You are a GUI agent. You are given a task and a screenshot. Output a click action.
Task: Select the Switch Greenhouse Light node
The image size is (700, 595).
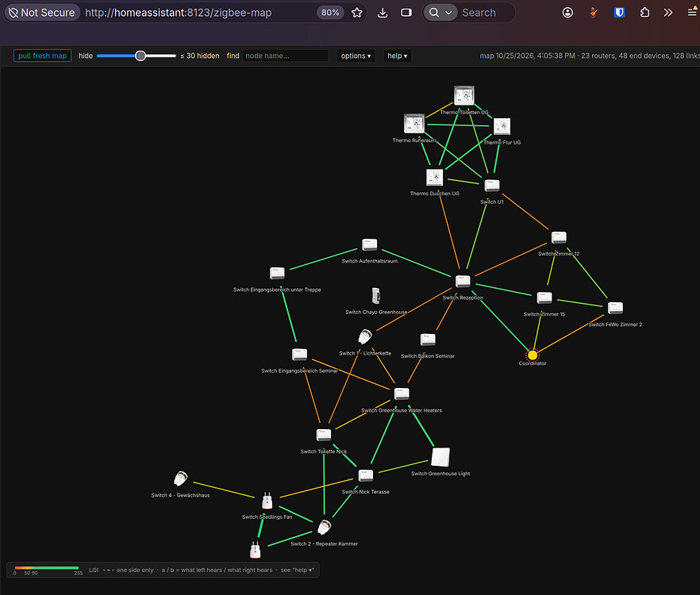pos(440,457)
